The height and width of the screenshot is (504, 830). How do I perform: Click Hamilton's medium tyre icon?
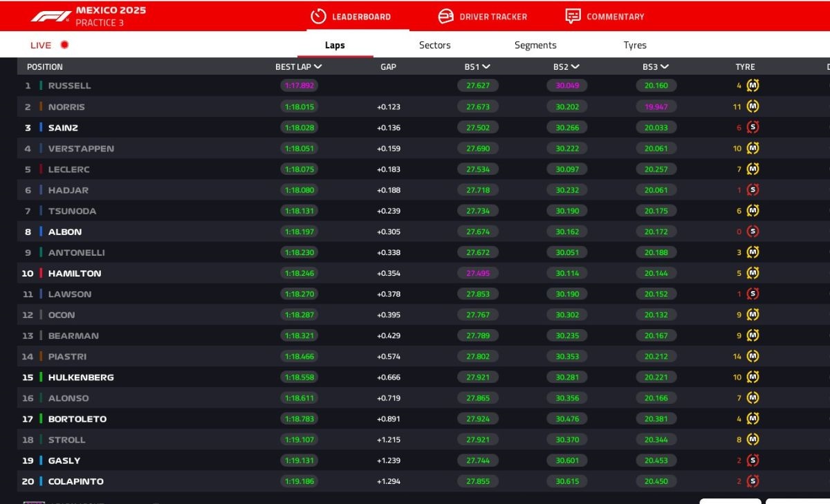[753, 273]
